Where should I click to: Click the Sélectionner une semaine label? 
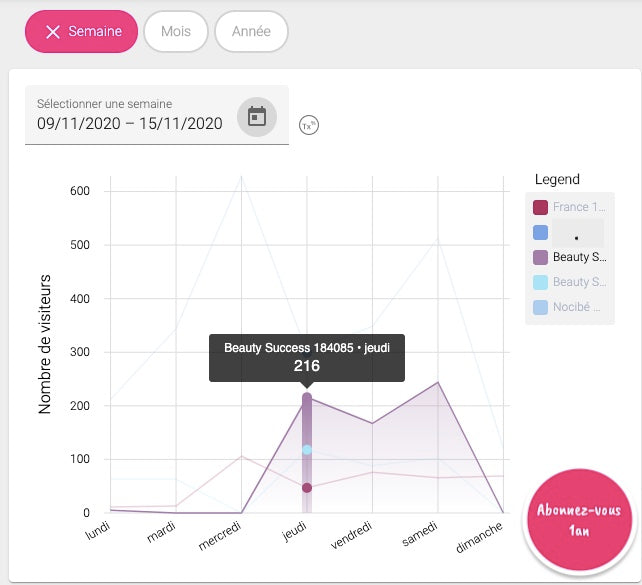[104, 104]
